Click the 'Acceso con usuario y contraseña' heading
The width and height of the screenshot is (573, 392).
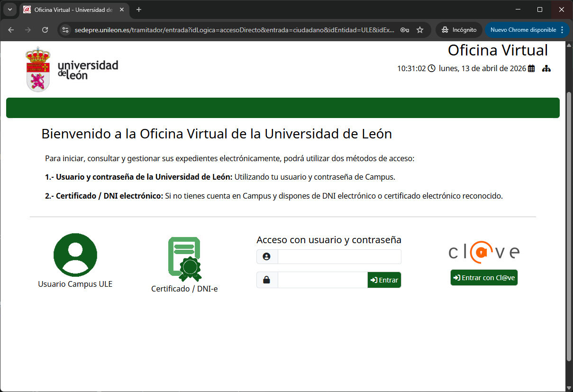click(x=329, y=240)
